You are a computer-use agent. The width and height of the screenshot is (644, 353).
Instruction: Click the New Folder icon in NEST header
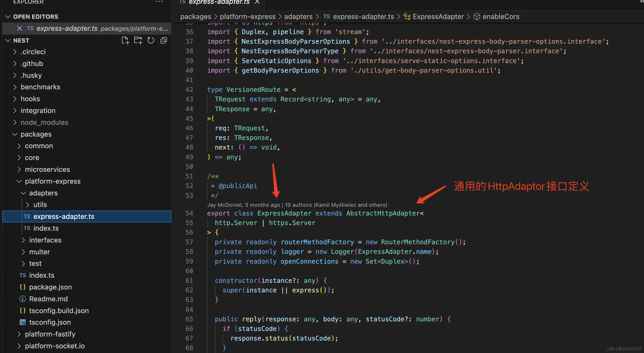(x=138, y=40)
